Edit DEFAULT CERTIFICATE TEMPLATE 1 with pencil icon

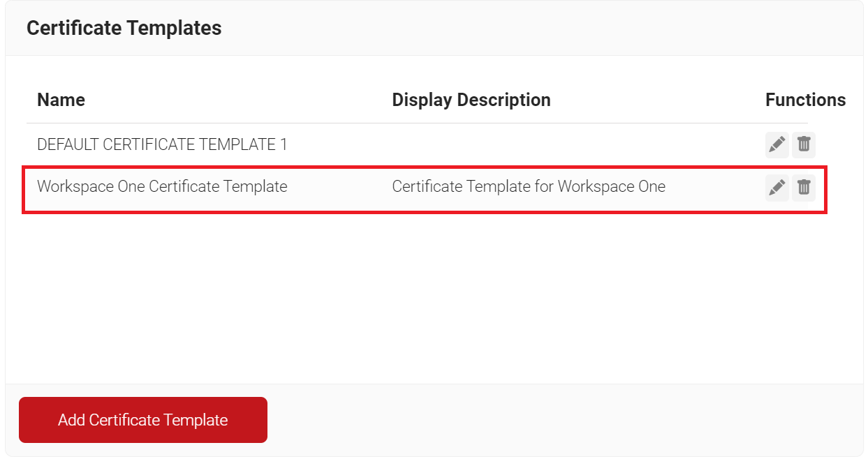point(777,144)
